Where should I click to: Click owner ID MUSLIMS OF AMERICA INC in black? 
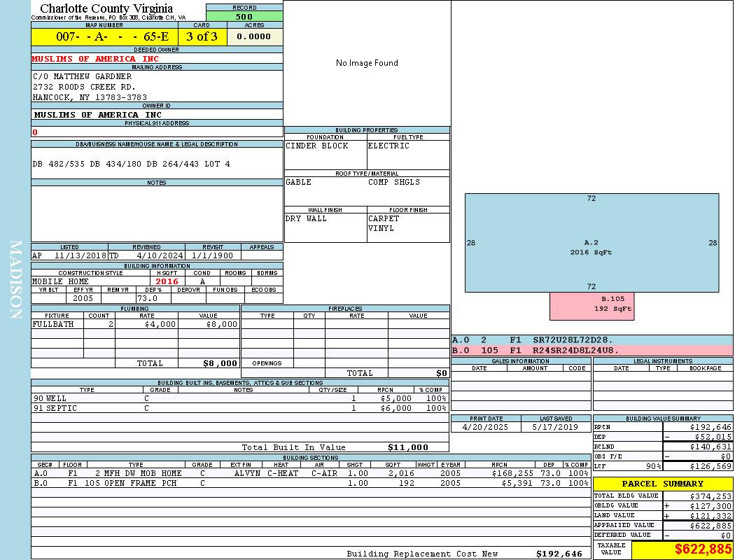(98, 115)
